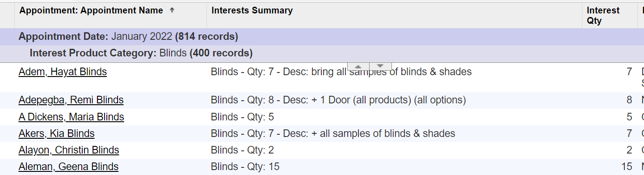Viewport: 644px width, 175px height.
Task: Sort by the Interests Summary column header
Action: coord(252,10)
